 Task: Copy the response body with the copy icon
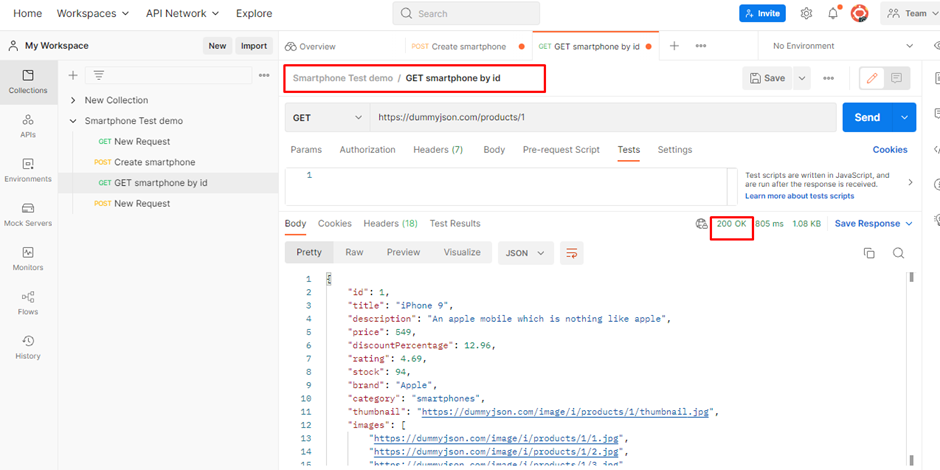(x=869, y=253)
